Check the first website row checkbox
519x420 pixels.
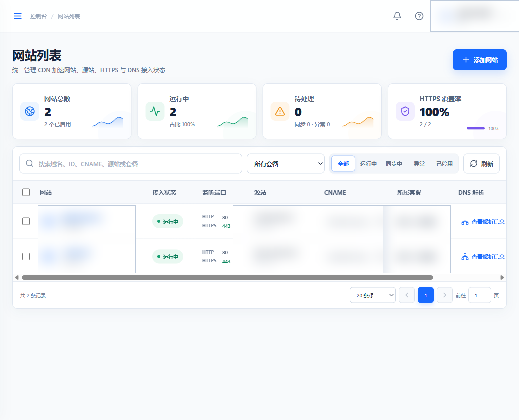click(x=26, y=221)
